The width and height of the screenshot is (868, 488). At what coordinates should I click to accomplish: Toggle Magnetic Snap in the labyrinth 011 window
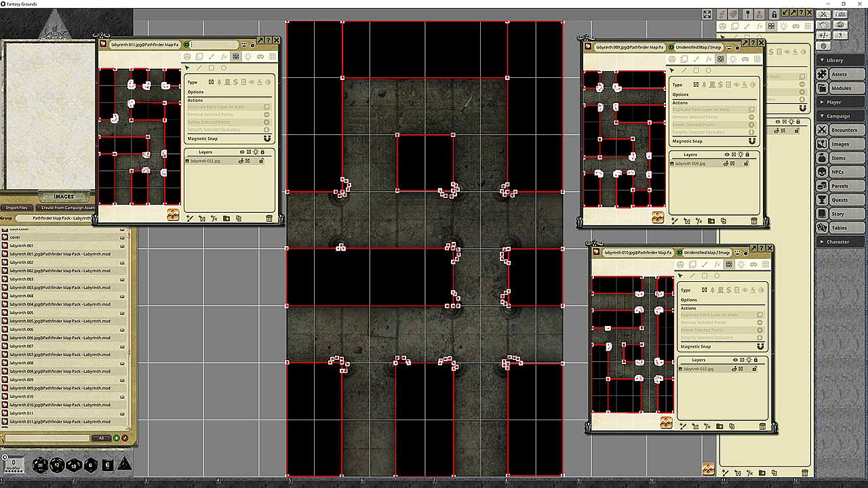(267, 138)
